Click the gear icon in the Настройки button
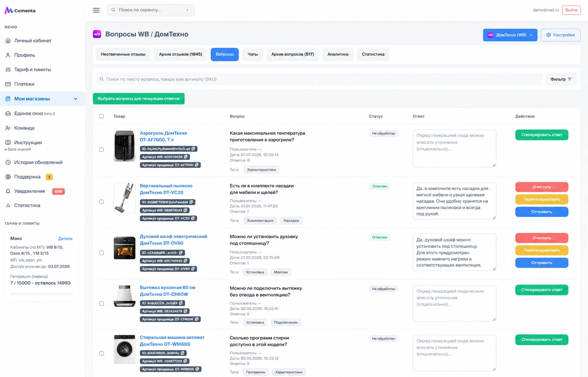Image resolution: width=588 pixels, height=377 pixels. click(549, 35)
